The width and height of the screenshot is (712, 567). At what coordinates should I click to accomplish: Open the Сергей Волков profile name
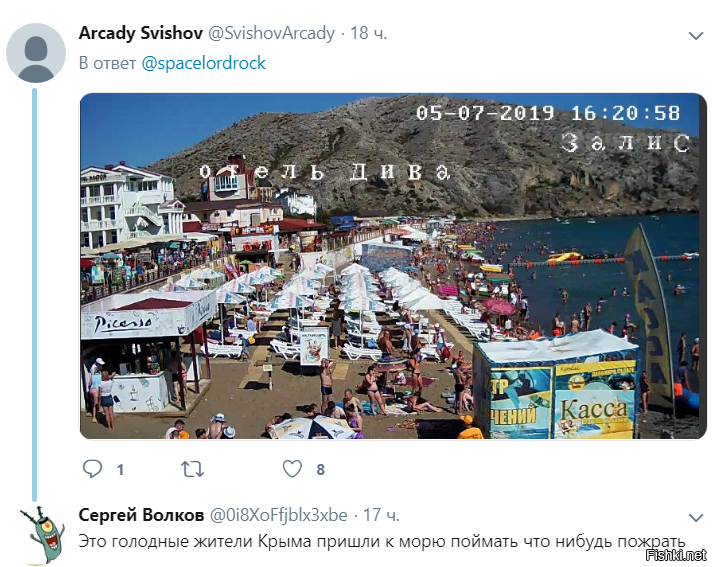(141, 515)
